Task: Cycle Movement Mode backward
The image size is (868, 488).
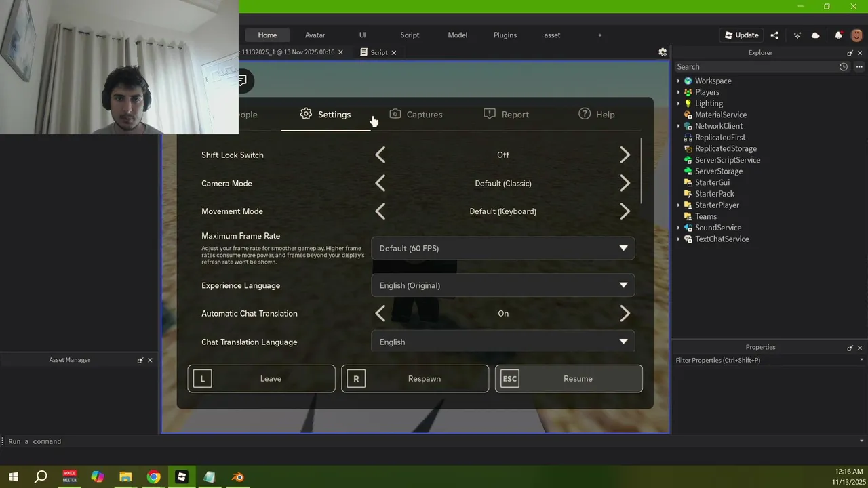Action: tap(380, 211)
